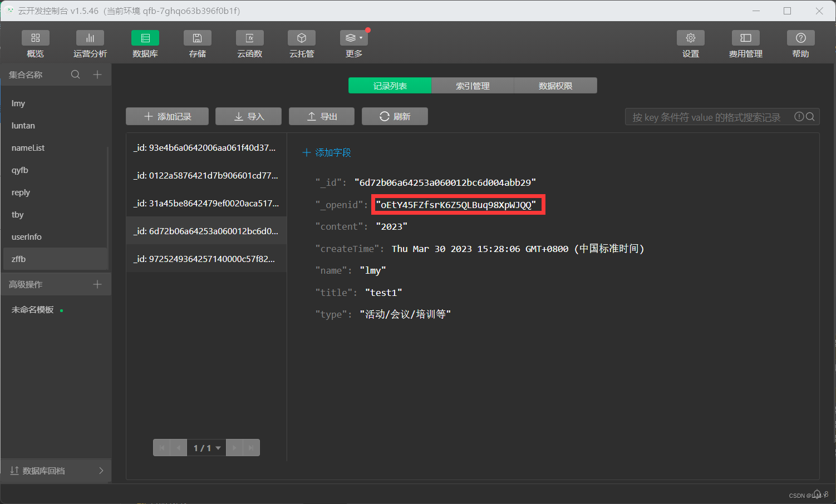836x504 pixels.
Task: Open 设置 settings gear icon
Action: 691,38
